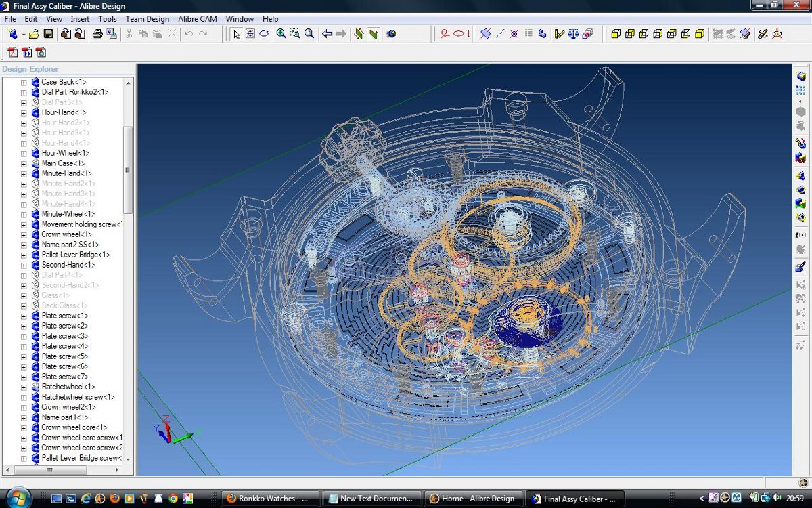Click the Save disk icon in toolbar
This screenshot has height=508, width=812.
coord(48,34)
